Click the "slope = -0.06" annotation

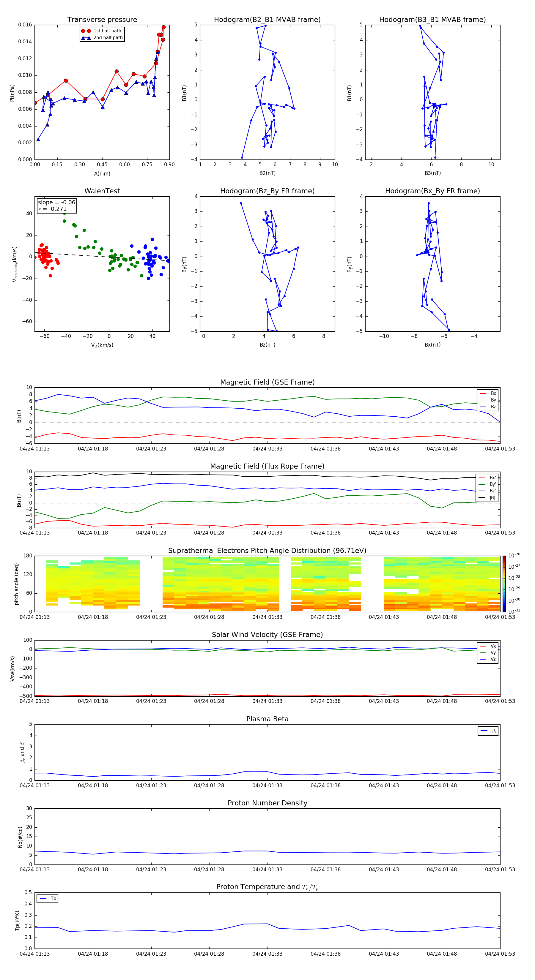click(x=56, y=203)
